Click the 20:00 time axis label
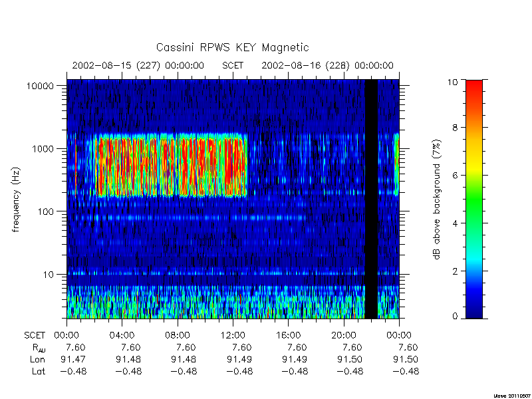Screen dimensions: 532x399 tap(344, 336)
